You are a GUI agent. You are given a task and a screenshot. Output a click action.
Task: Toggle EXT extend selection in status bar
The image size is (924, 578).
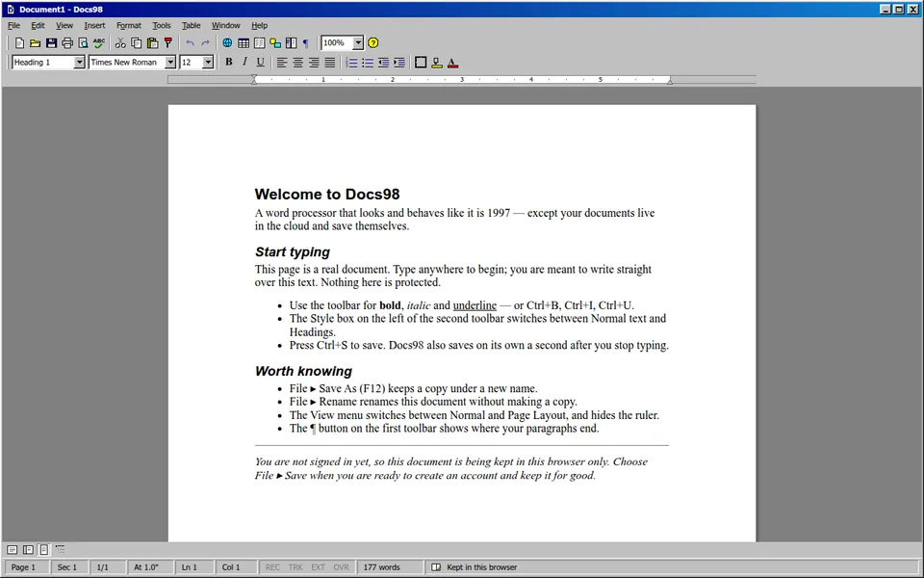pos(319,567)
